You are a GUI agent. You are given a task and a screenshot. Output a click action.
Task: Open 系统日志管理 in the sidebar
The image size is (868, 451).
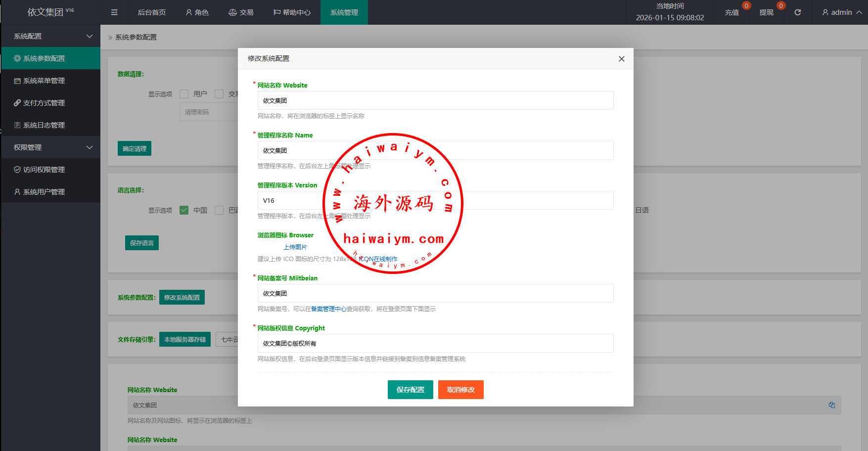coord(44,125)
